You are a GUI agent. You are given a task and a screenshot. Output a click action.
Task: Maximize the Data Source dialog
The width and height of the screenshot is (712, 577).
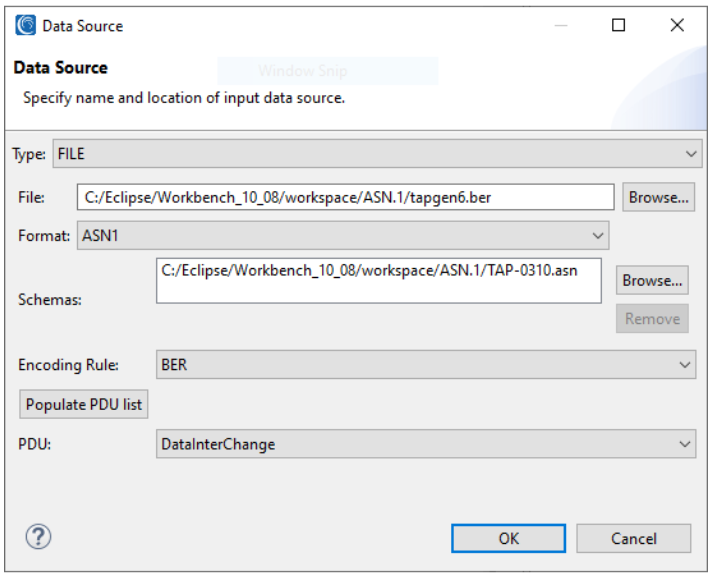tap(618, 26)
